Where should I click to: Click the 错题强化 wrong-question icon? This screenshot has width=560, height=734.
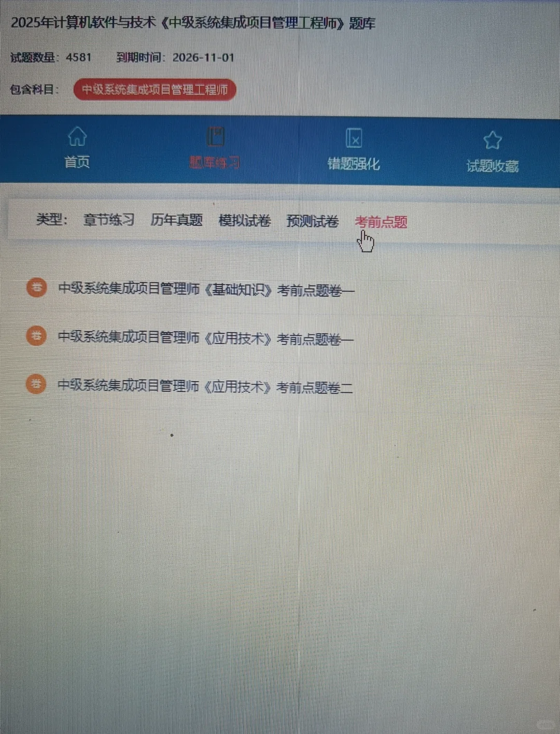(x=354, y=138)
